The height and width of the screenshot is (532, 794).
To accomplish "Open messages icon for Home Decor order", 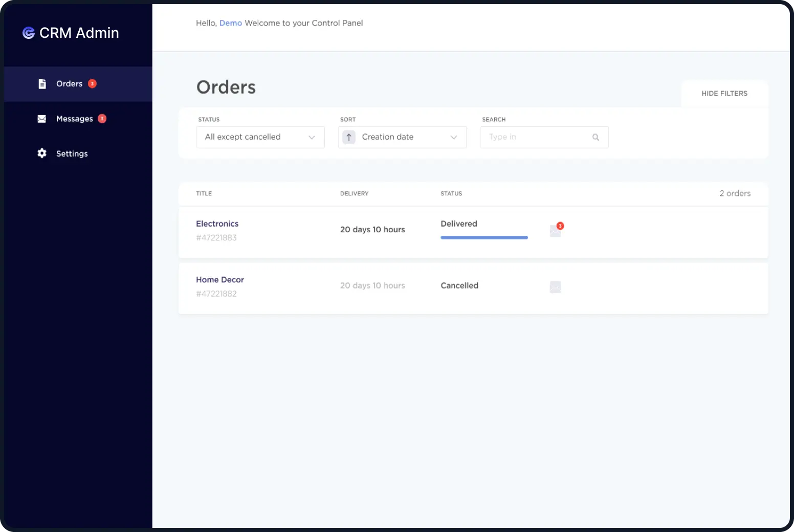I will [x=556, y=287].
